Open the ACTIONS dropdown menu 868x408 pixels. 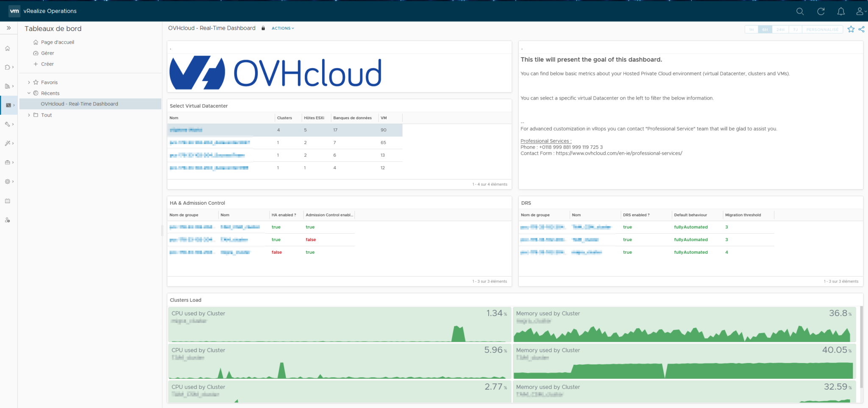[282, 28]
